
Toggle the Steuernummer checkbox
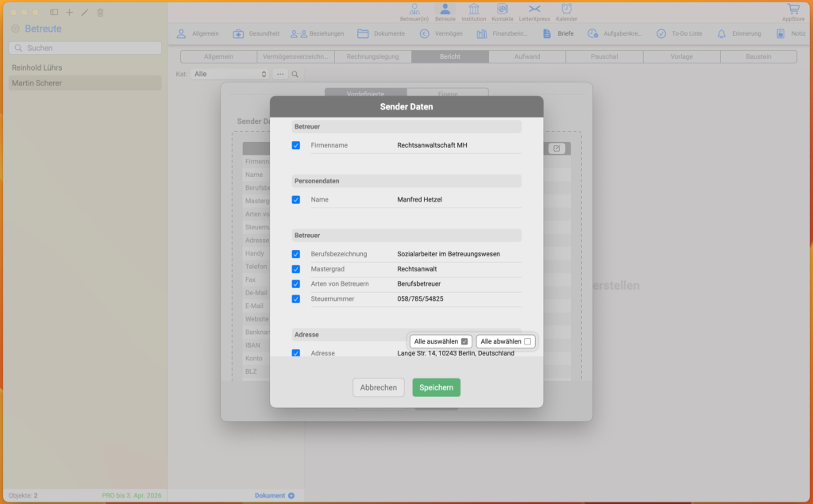(296, 299)
